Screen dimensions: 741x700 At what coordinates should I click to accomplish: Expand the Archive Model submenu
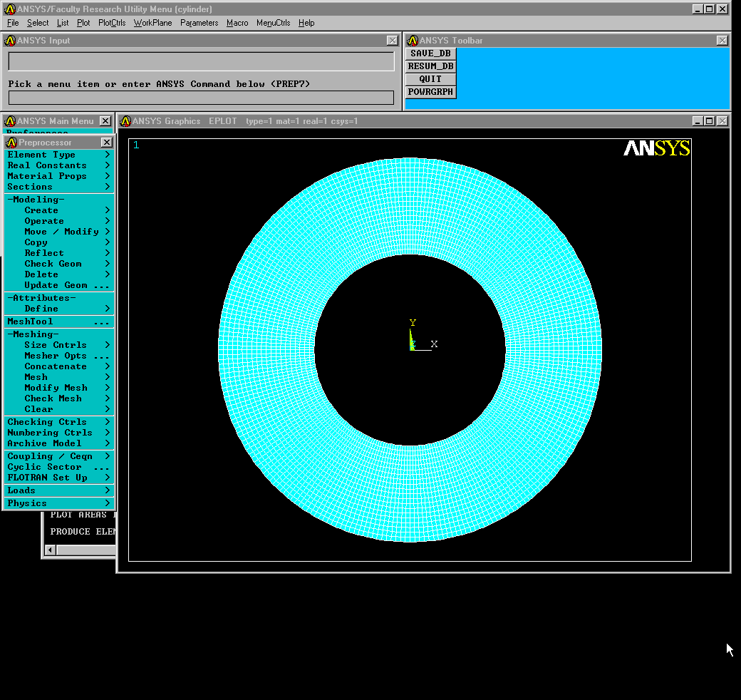click(x=58, y=443)
